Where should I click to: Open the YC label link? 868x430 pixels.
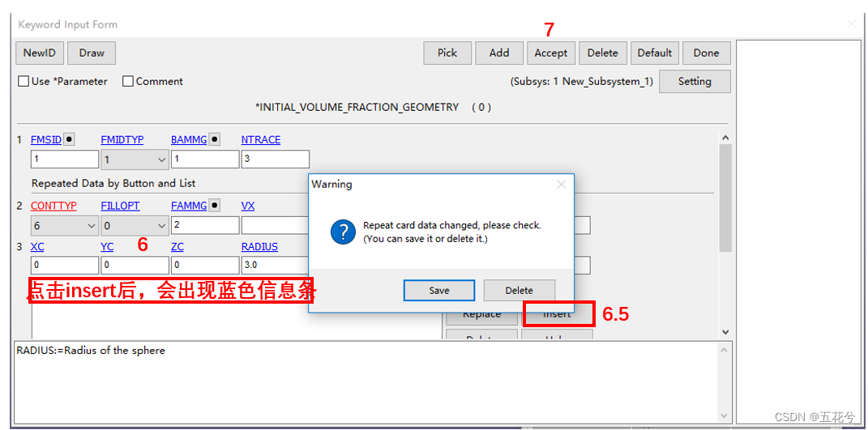click(107, 247)
